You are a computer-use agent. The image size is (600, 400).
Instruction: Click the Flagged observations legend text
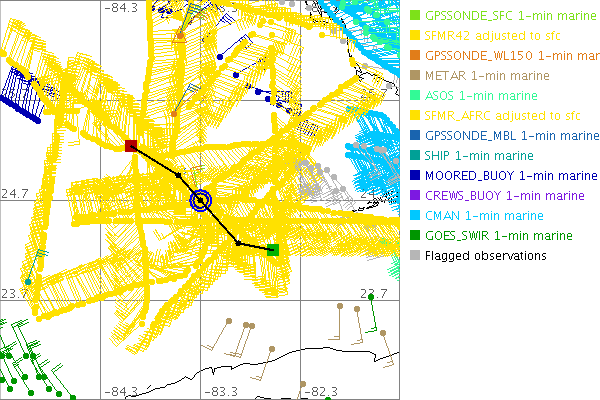pyautogui.click(x=485, y=256)
